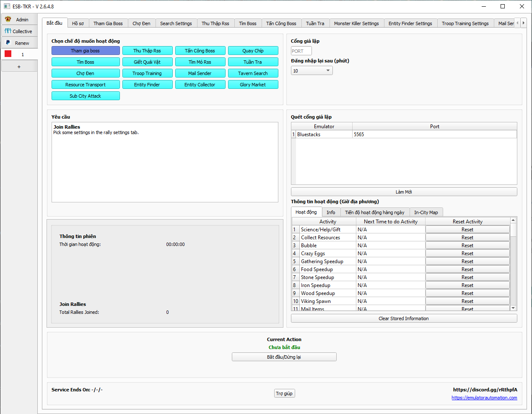Reset the Wood Speedup activity

click(467, 293)
